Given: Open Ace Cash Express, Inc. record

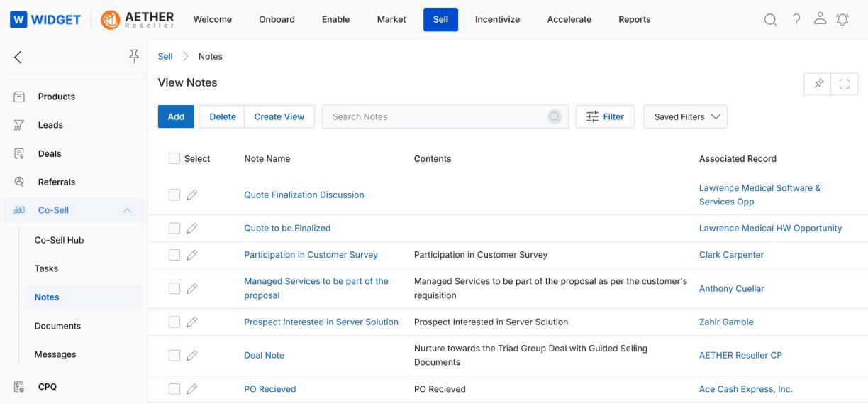Looking at the screenshot, I should point(746,389).
